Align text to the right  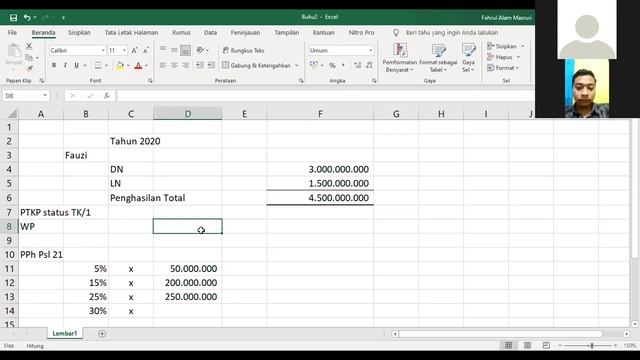pyautogui.click(x=186, y=65)
